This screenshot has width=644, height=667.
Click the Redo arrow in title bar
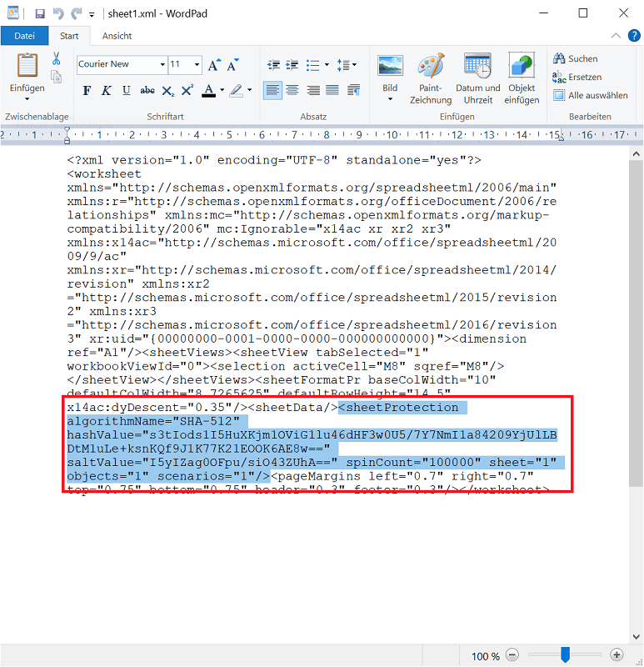[77, 14]
